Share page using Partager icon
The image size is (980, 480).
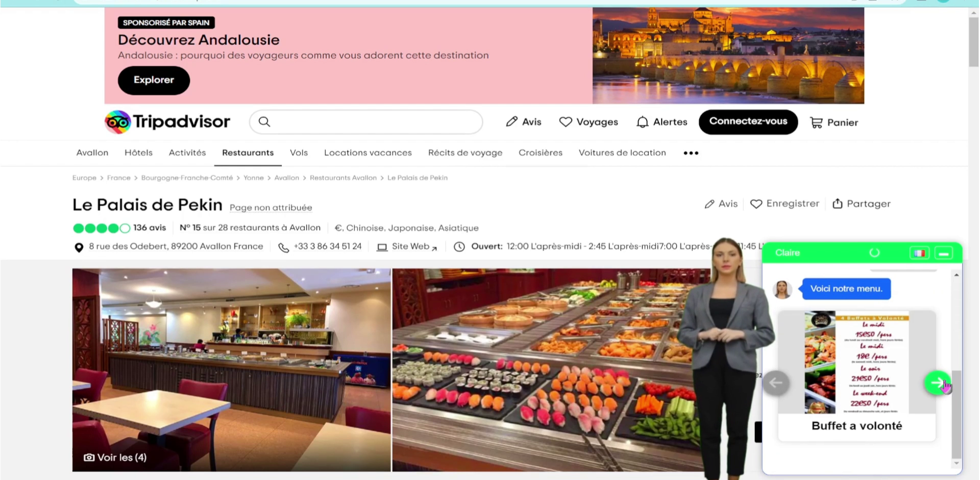click(x=837, y=204)
